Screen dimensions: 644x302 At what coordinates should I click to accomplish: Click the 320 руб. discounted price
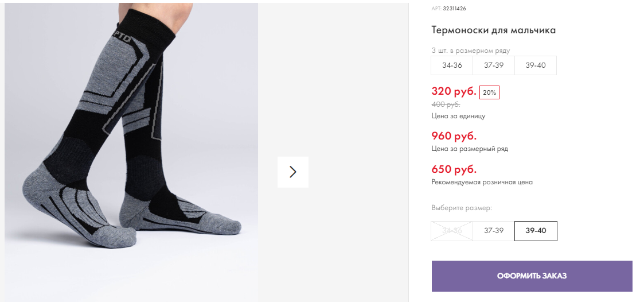click(454, 92)
